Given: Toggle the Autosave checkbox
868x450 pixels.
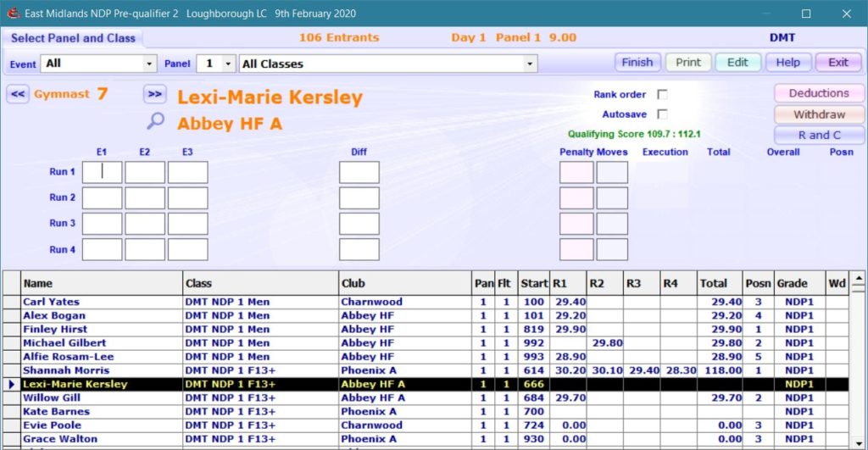Looking at the screenshot, I should (662, 114).
